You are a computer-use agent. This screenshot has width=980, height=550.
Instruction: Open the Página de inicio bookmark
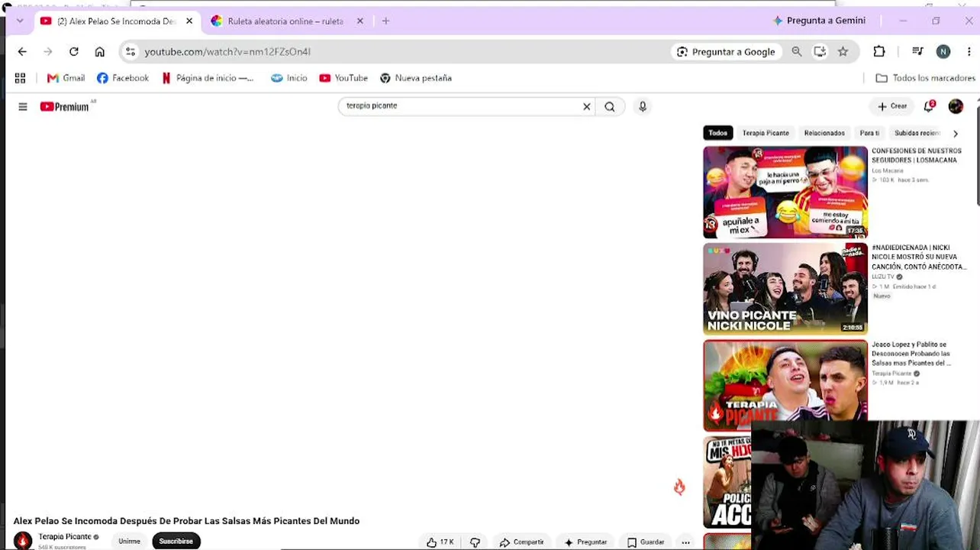208,78
